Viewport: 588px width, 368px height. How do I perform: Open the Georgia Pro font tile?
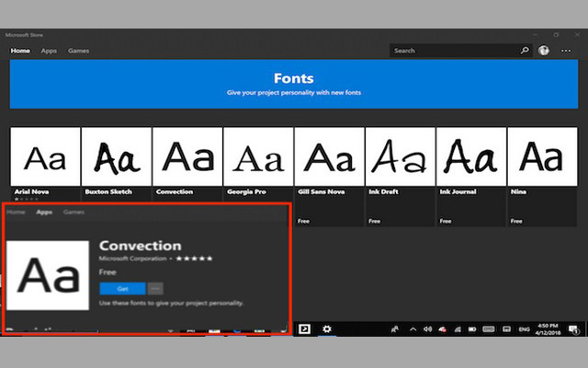258,156
